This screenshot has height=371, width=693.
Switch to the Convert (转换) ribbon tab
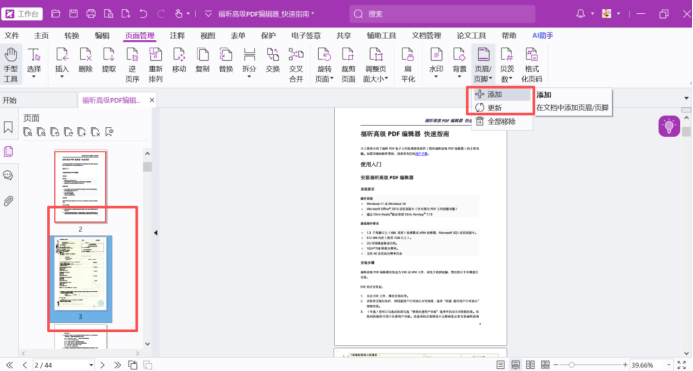tap(72, 35)
